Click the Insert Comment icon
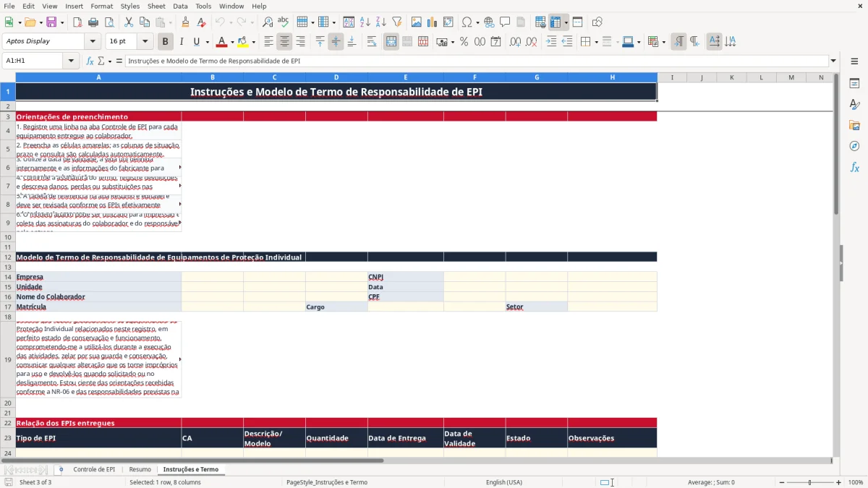Image resolution: width=868 pixels, height=488 pixels. [505, 22]
